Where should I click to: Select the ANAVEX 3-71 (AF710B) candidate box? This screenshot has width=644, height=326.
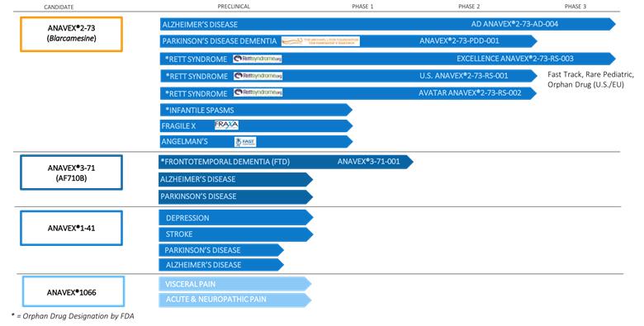pyautogui.click(x=72, y=172)
